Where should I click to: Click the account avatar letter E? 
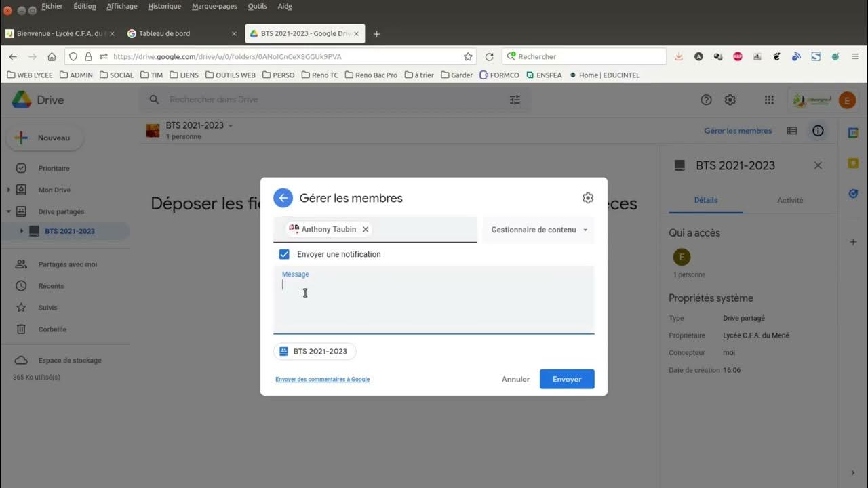point(847,100)
